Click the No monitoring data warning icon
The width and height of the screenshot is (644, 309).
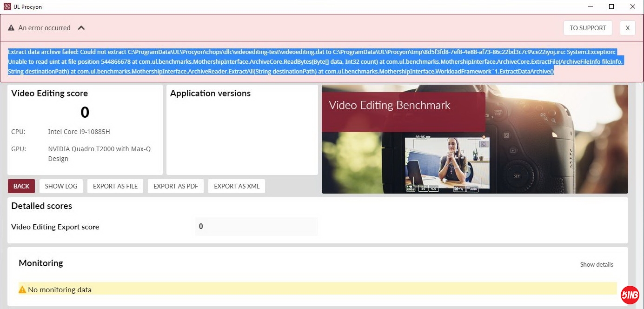tap(22, 289)
